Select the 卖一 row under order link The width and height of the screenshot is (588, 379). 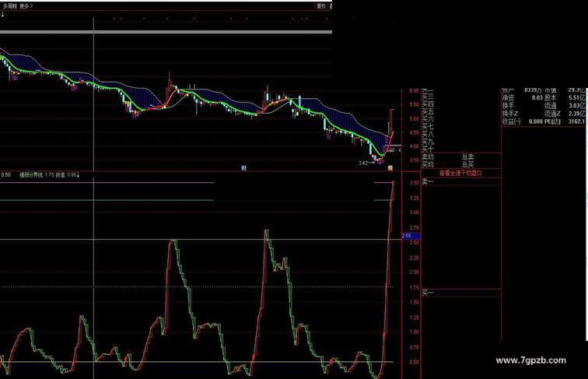[428, 182]
